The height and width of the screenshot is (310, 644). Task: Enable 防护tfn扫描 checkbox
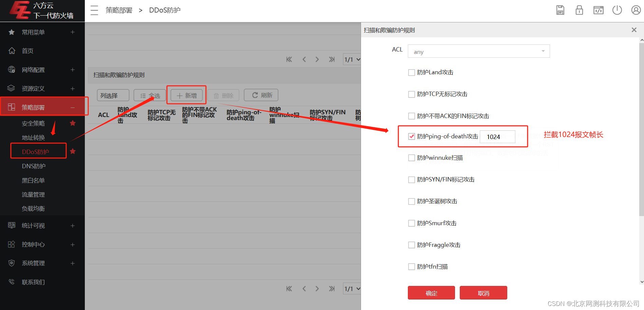[412, 267]
